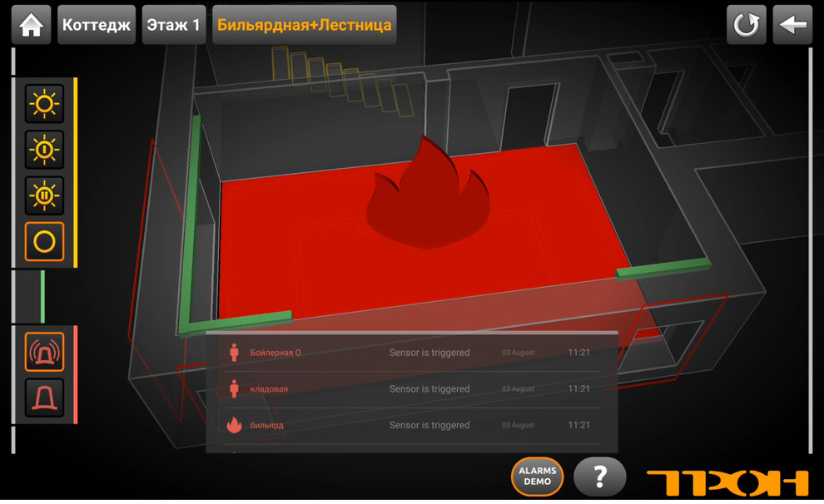Image resolution: width=824 pixels, height=504 pixels.
Task: Open the бильярд fire alarm row
Action: click(412, 425)
